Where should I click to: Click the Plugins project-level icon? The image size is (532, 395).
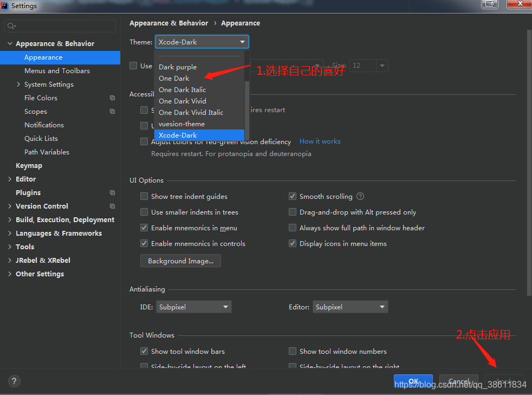coord(112,193)
